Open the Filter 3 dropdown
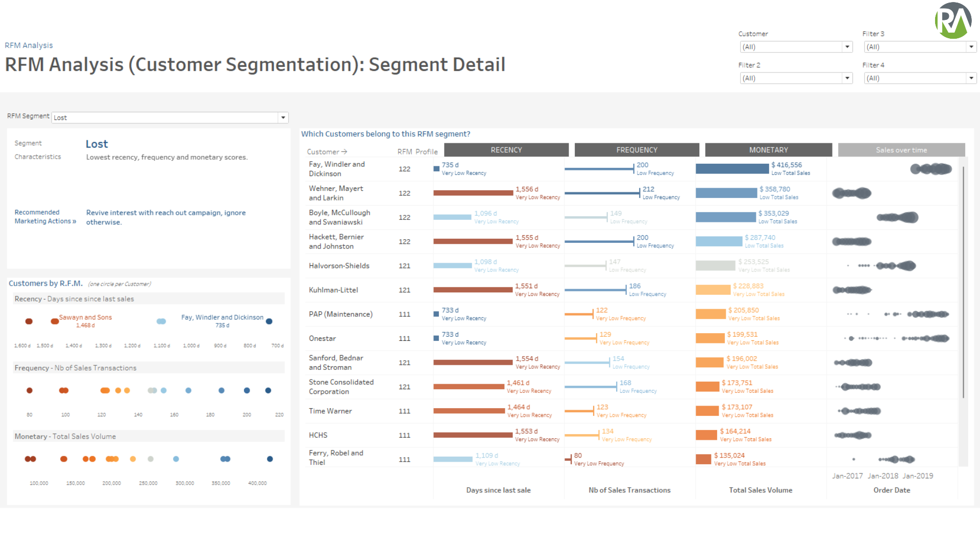The width and height of the screenshot is (980, 551). point(970,46)
